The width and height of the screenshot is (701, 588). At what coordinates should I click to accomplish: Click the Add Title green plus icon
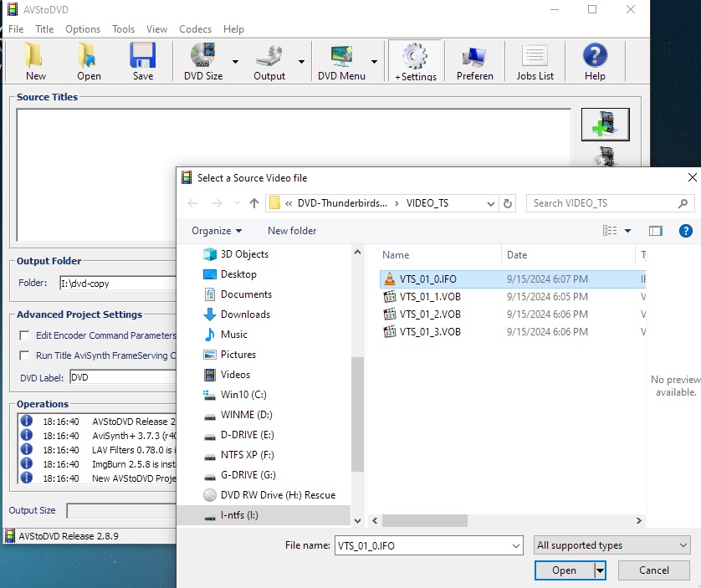tap(606, 125)
